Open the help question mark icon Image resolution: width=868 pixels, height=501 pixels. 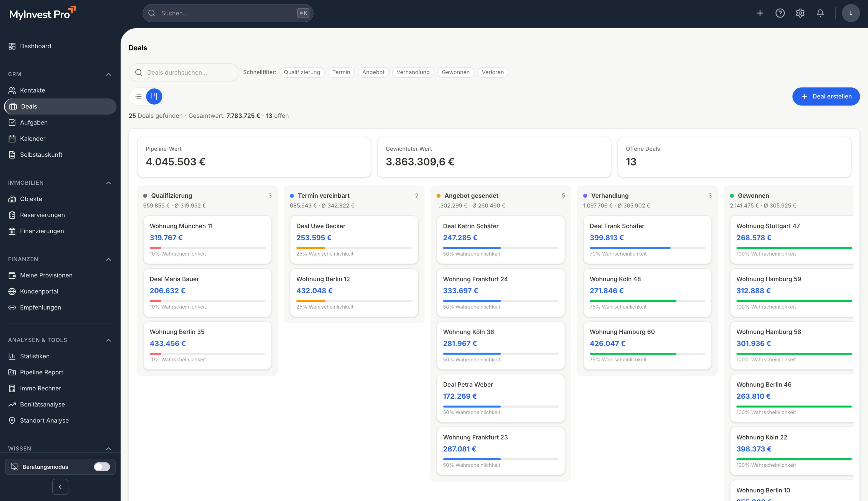780,13
